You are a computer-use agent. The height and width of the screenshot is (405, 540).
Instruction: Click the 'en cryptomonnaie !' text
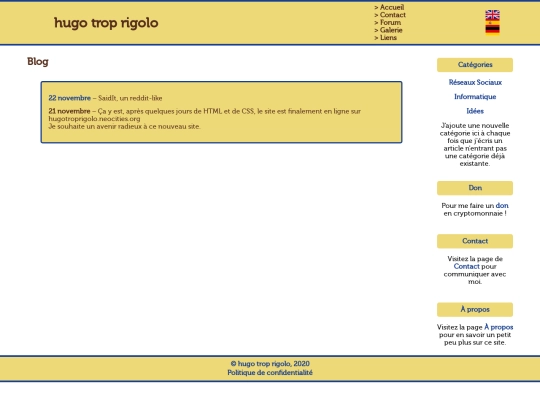pyautogui.click(x=475, y=214)
